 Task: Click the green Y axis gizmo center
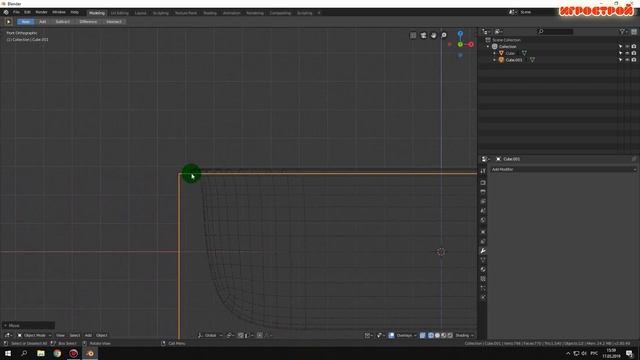point(460,44)
